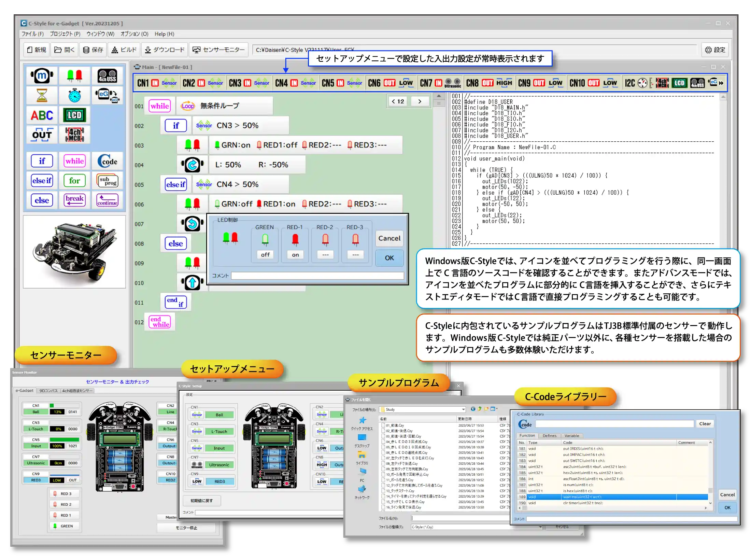751x560 pixels.
Task: Click the LED icon on line 003
Action: 192,145
